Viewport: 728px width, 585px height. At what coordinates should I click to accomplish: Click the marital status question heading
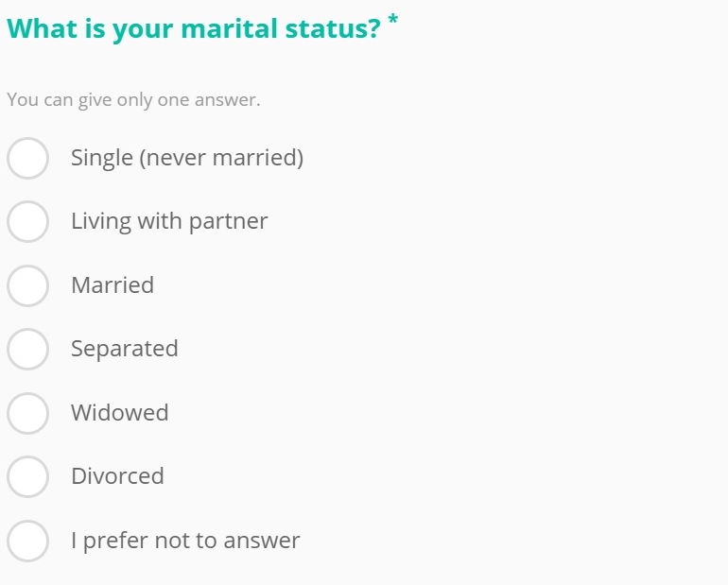pyautogui.click(x=194, y=28)
